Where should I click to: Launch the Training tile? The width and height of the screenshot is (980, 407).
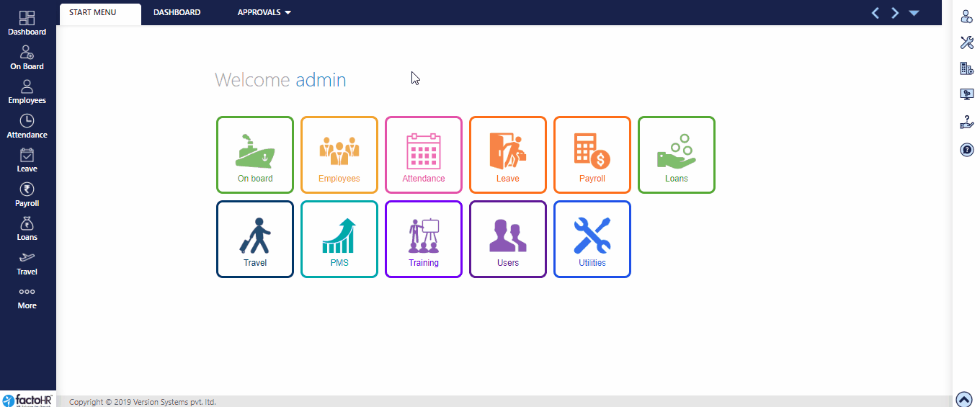click(424, 239)
